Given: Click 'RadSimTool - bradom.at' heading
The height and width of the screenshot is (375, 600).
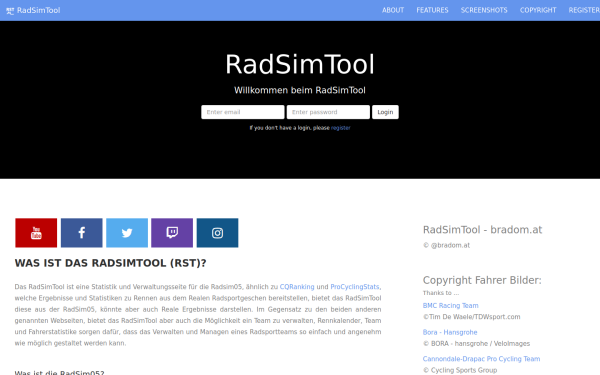Looking at the screenshot, I should 482,230.
